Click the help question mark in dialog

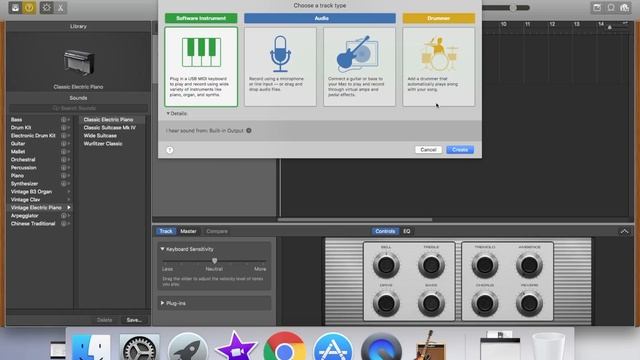click(170, 150)
